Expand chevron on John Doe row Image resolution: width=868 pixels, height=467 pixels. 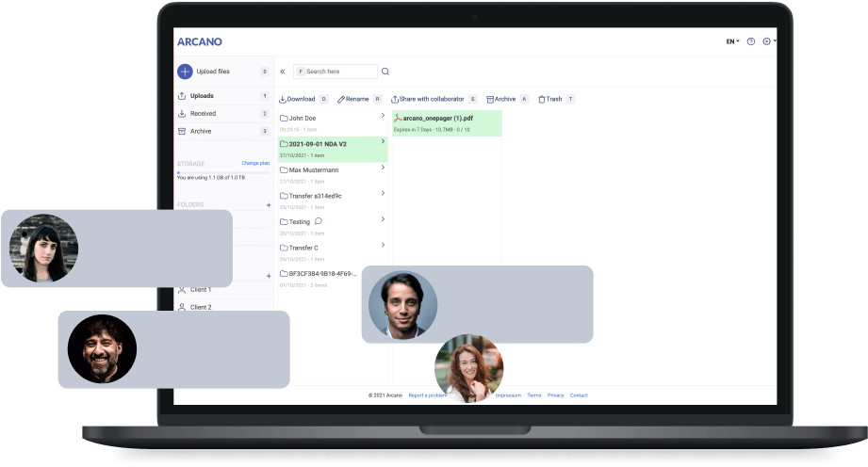(x=383, y=116)
